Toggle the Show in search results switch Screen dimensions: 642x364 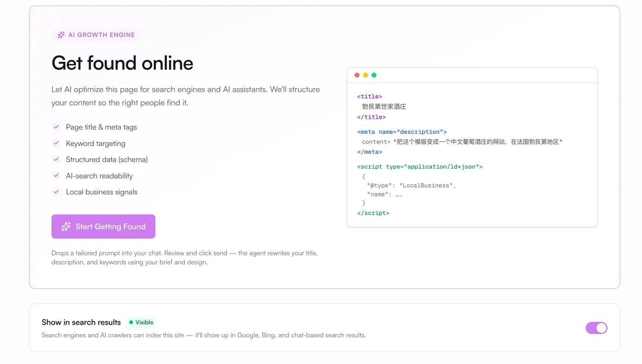596,328
